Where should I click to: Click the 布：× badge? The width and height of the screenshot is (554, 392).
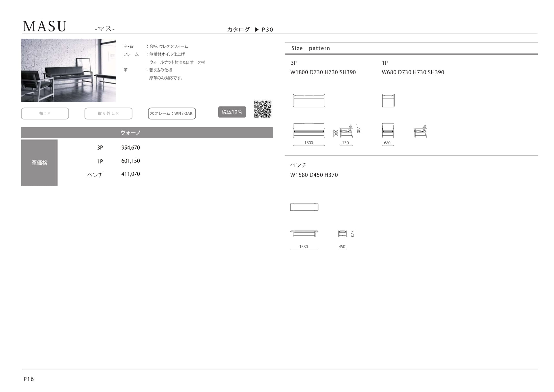45,113
